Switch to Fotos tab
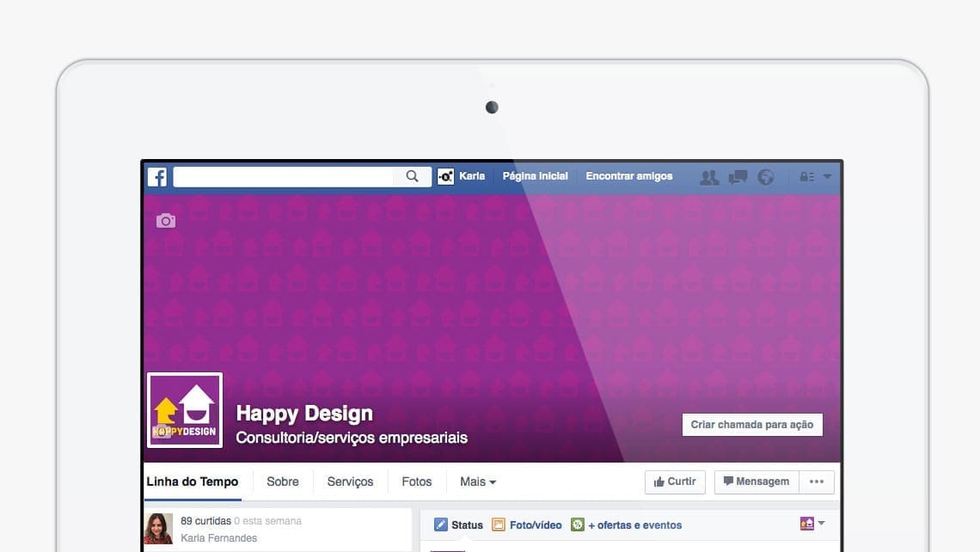The height and width of the screenshot is (552, 980). pyautogui.click(x=417, y=482)
